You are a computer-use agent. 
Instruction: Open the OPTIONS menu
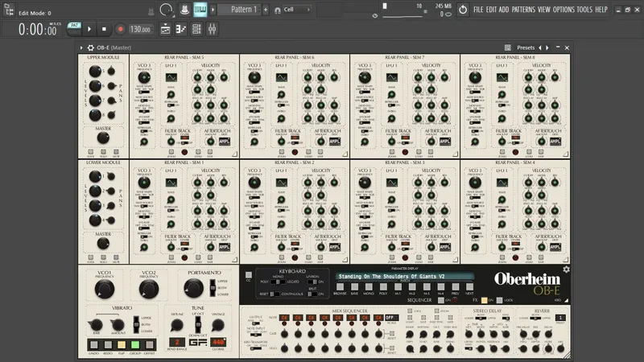pos(563,10)
